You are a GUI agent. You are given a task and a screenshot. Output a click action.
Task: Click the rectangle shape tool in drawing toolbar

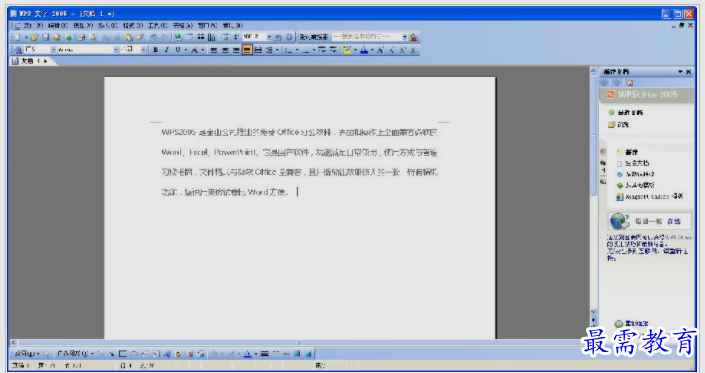(x=123, y=354)
